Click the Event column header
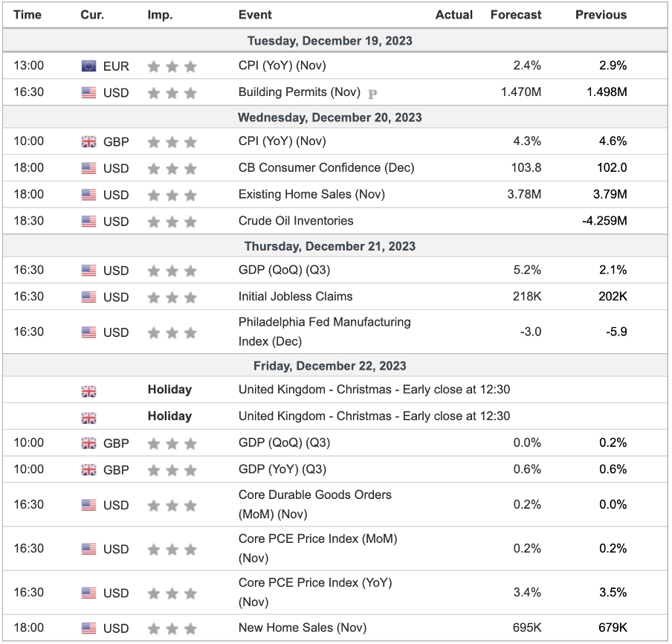This screenshot has width=672, height=644. [x=255, y=15]
